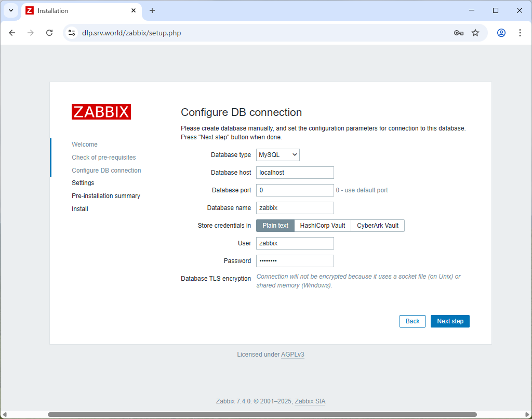
Task: Click the browser back arrow icon
Action: pyautogui.click(x=12, y=33)
